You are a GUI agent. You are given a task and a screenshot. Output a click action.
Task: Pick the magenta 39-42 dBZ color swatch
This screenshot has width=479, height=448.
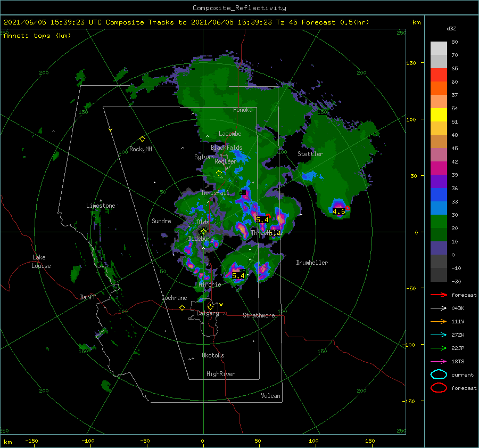coord(439,168)
